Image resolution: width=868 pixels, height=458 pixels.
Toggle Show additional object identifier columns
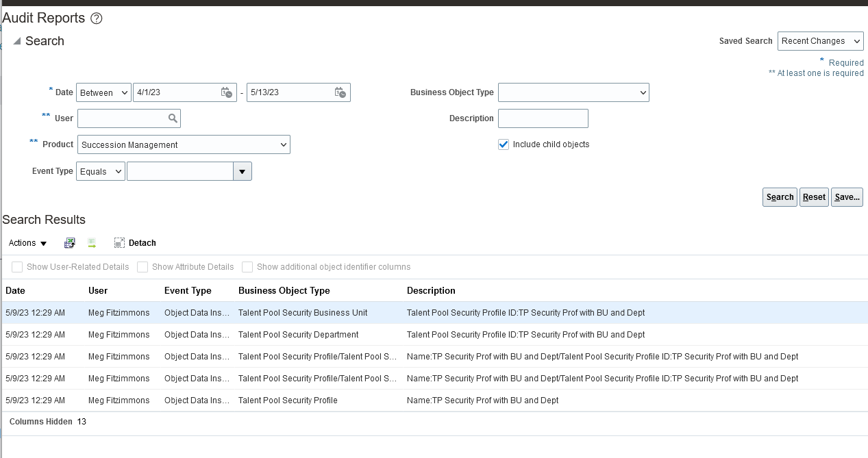click(247, 267)
